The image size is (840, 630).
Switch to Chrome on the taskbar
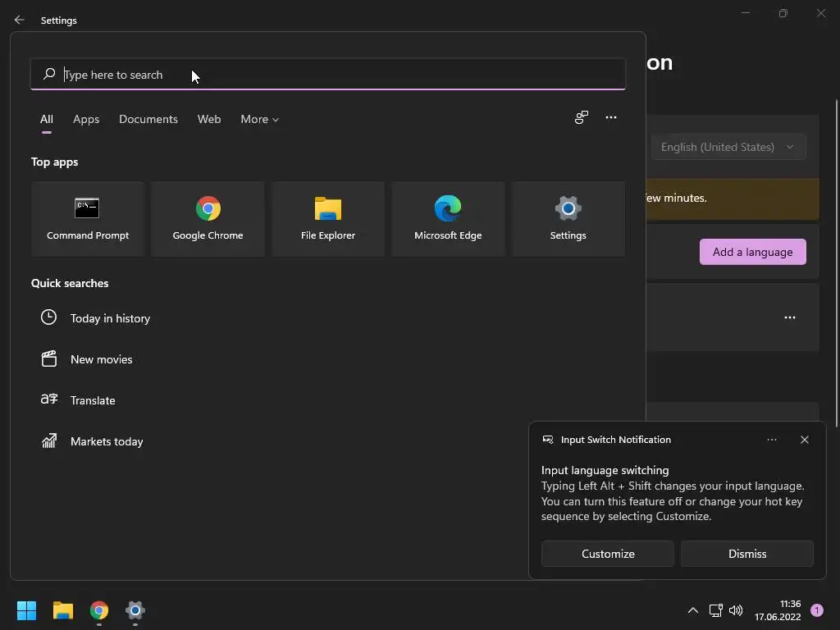pos(99,610)
